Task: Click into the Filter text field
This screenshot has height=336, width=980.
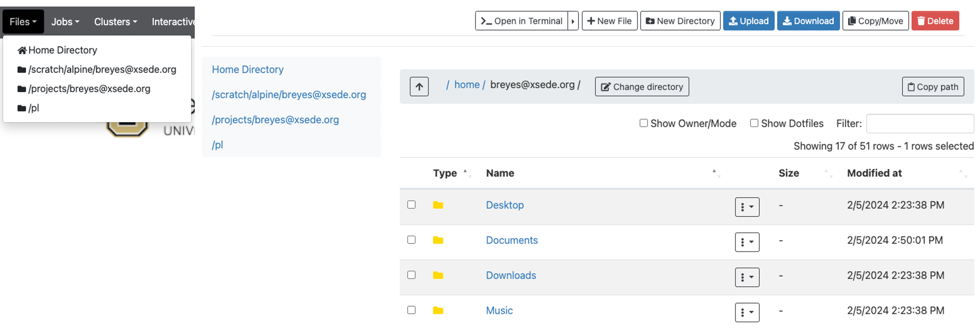Action: click(x=920, y=123)
